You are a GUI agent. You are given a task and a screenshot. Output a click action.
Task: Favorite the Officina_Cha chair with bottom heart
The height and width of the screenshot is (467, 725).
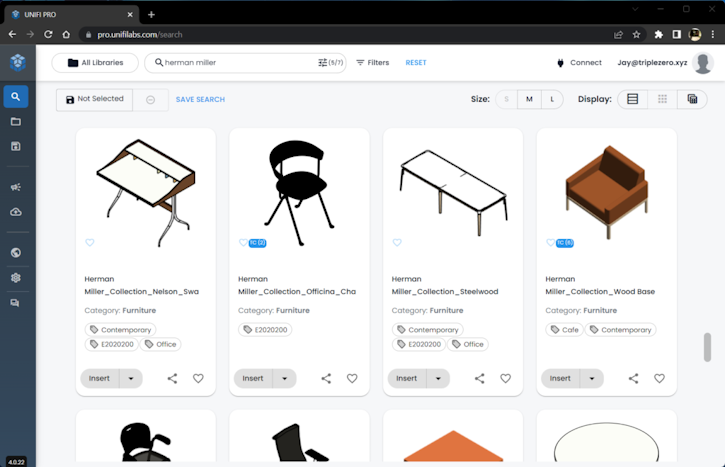[x=352, y=379]
